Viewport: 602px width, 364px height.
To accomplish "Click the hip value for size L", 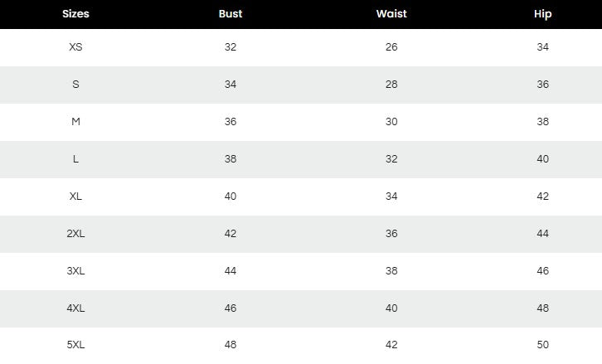I will click(x=543, y=159).
